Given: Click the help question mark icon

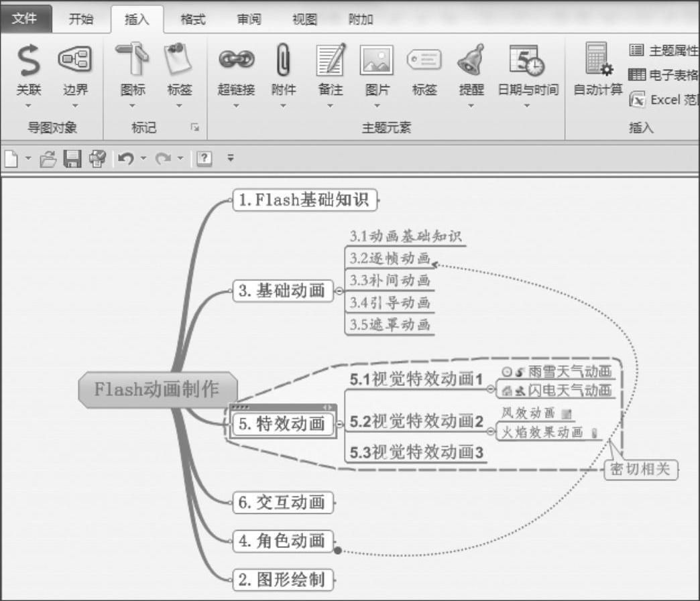Looking at the screenshot, I should click(204, 158).
